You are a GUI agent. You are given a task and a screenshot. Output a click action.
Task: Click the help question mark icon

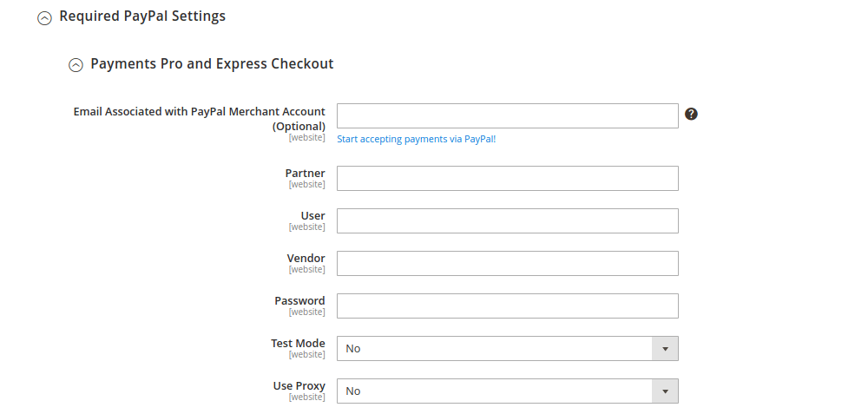[691, 114]
